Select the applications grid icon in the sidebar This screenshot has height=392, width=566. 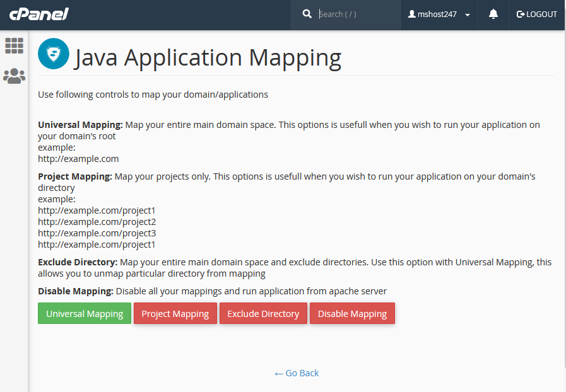(x=14, y=45)
